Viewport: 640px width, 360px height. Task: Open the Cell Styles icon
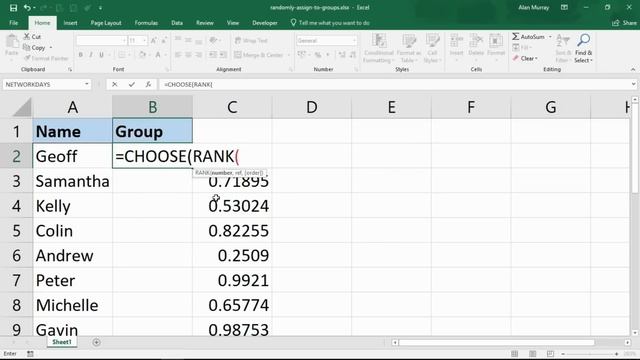click(432, 41)
